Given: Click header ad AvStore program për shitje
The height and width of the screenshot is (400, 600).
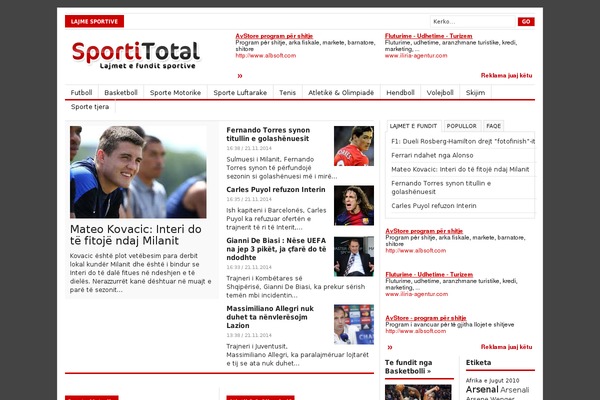Looking at the screenshot, I should tap(274, 36).
